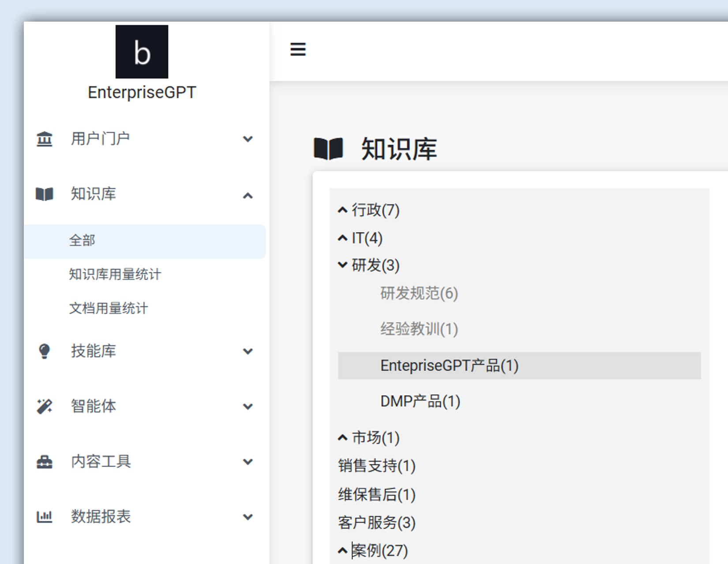The width and height of the screenshot is (728, 564).
Task: Click the 数据报表 chart icon
Action: tap(44, 516)
